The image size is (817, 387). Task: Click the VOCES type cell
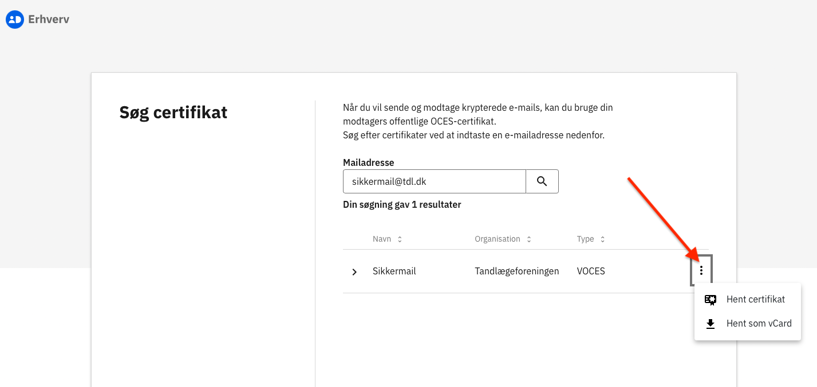tap(591, 271)
